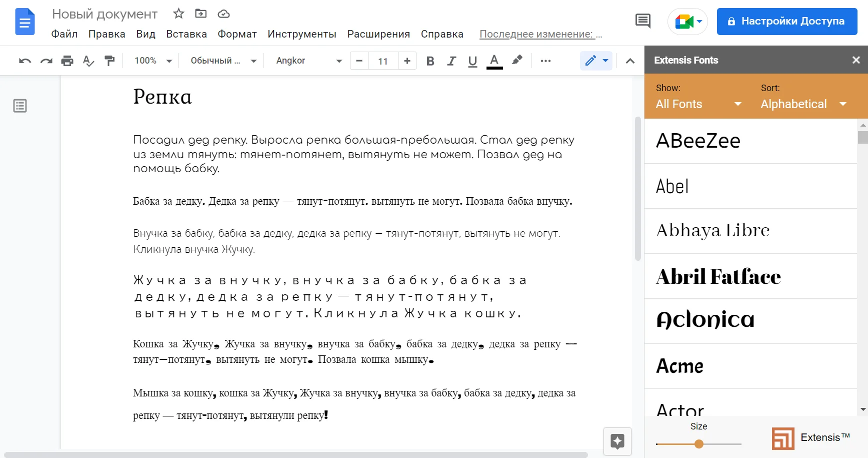Screen dimensions: 868x458
Task: Click the spell check icon
Action: [x=88, y=61]
